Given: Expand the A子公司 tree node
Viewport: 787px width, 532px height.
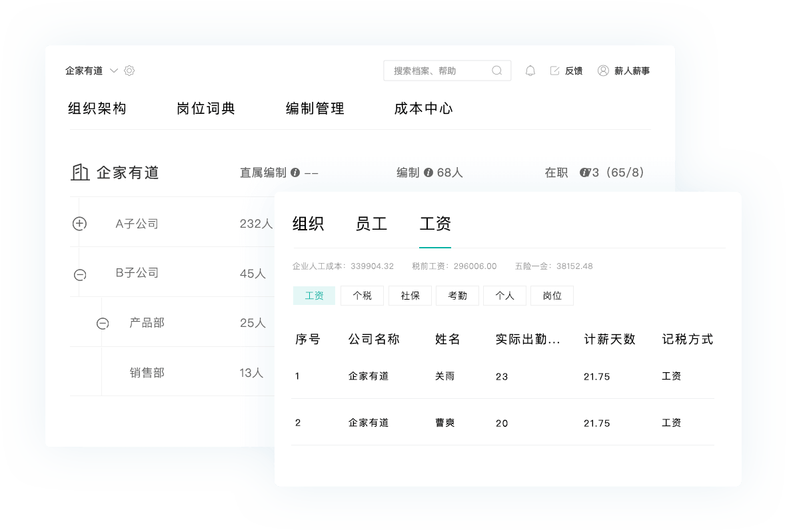Looking at the screenshot, I should coord(79,222).
